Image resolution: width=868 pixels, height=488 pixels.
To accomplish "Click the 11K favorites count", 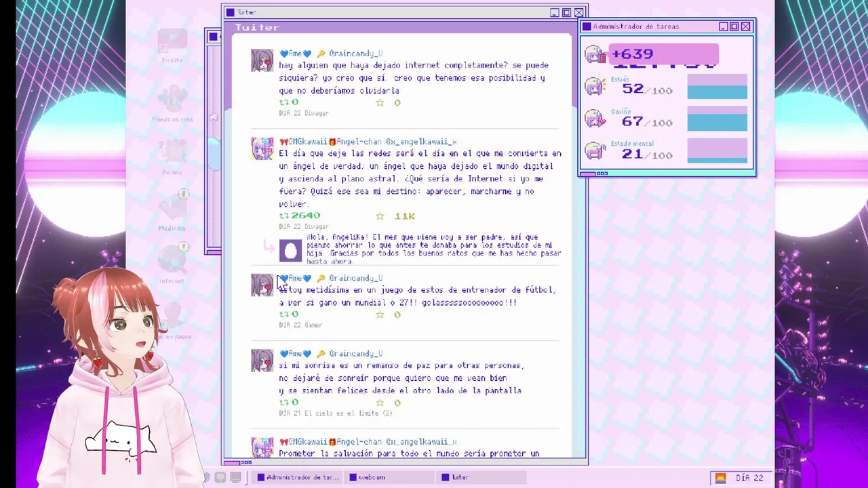I will click(x=405, y=216).
